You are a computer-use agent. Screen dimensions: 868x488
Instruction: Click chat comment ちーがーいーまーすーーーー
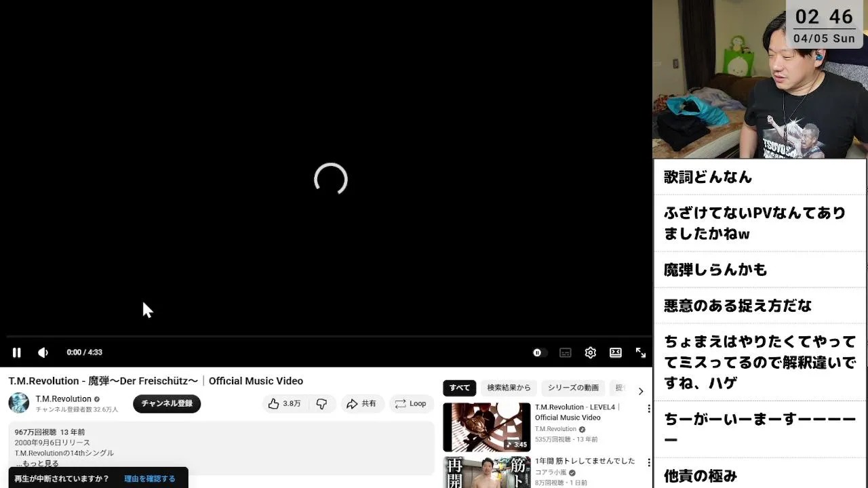(760, 430)
